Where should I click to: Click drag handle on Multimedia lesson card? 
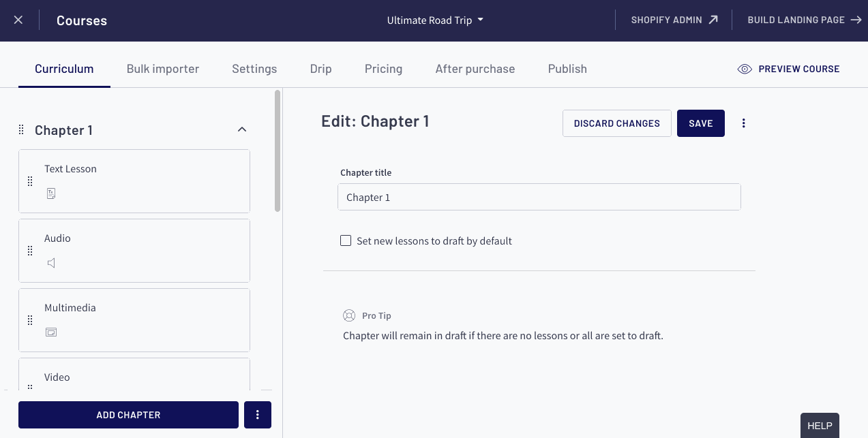click(x=30, y=320)
